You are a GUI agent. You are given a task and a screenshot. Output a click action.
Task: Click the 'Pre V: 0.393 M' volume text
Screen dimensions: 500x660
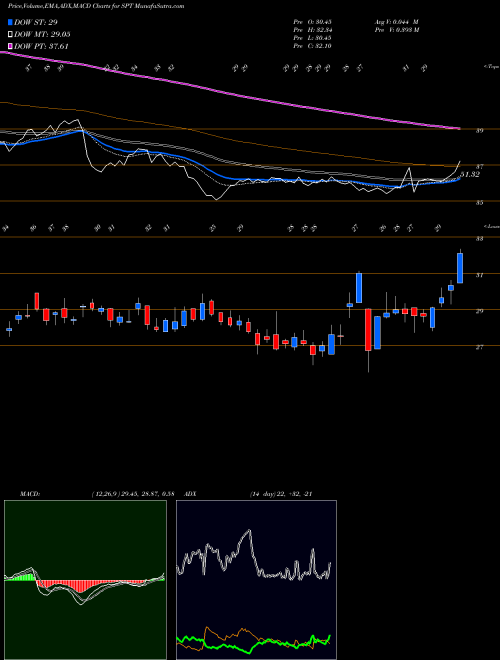coord(396,30)
